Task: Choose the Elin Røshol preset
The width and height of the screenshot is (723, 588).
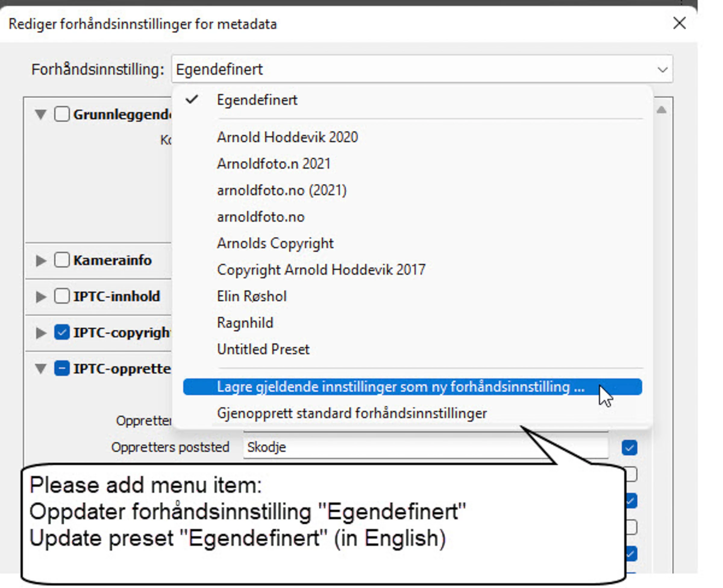Action: click(x=252, y=296)
